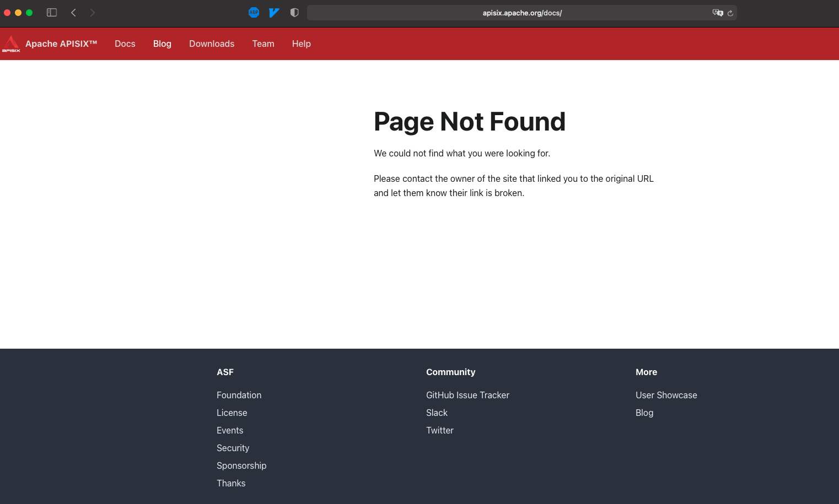The height and width of the screenshot is (504, 839).
Task: Minimize window with the yellow button
Action: click(x=18, y=13)
